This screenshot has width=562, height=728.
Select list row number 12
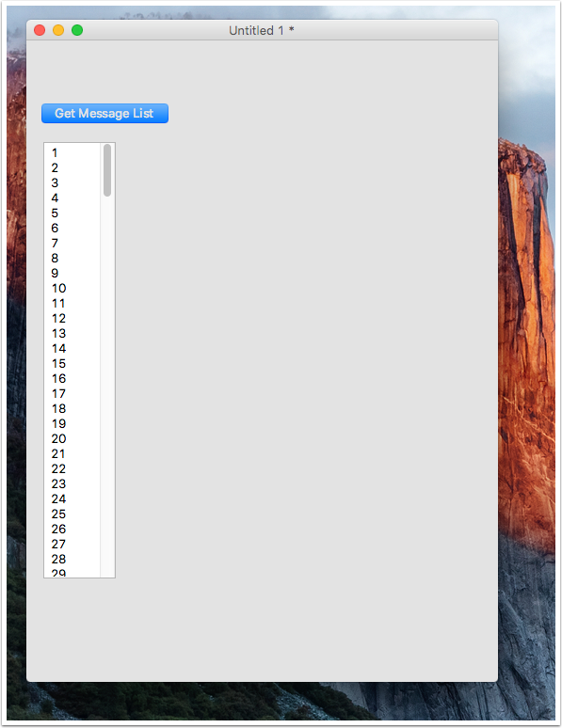point(72,319)
